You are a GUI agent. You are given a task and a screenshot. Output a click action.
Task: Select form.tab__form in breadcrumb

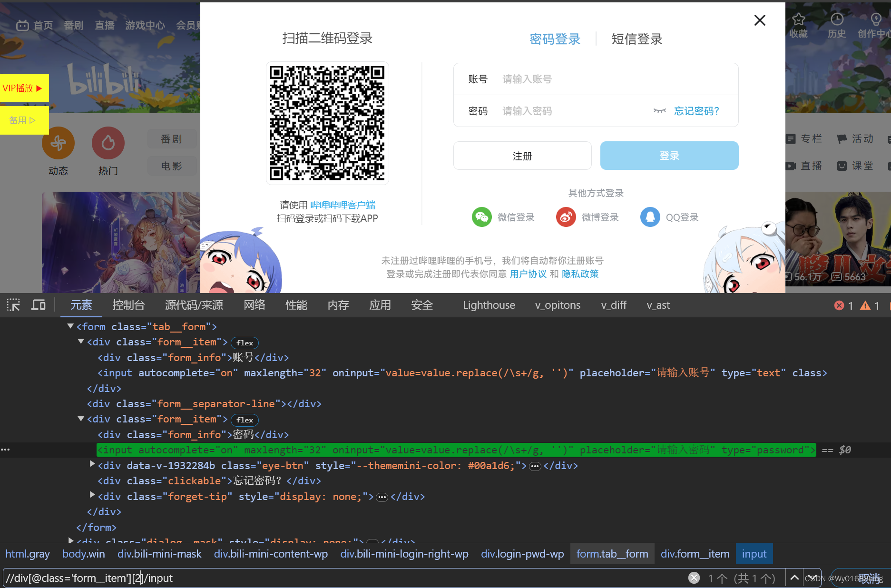point(612,554)
